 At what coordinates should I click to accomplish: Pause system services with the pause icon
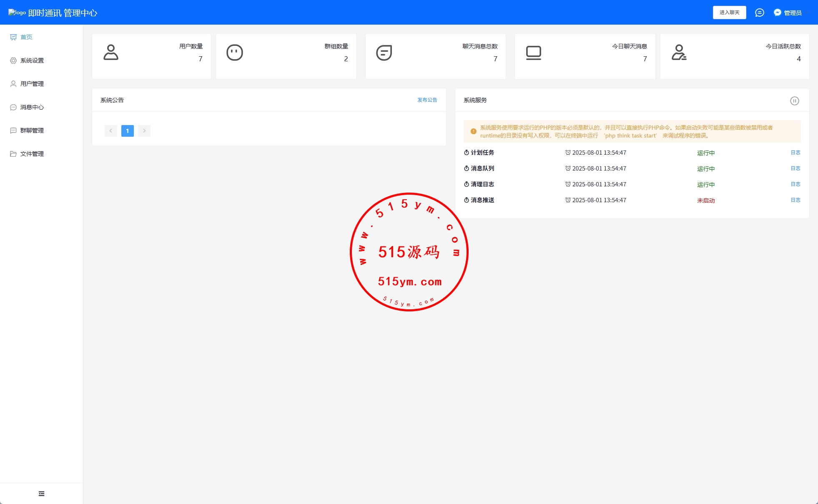[x=794, y=100]
